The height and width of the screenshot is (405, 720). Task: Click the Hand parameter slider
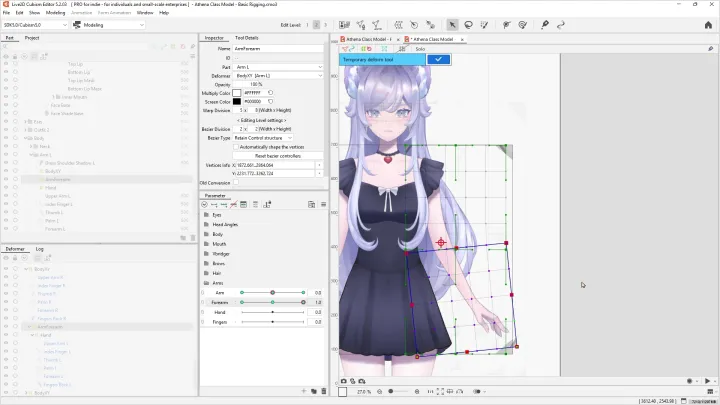tap(272, 312)
